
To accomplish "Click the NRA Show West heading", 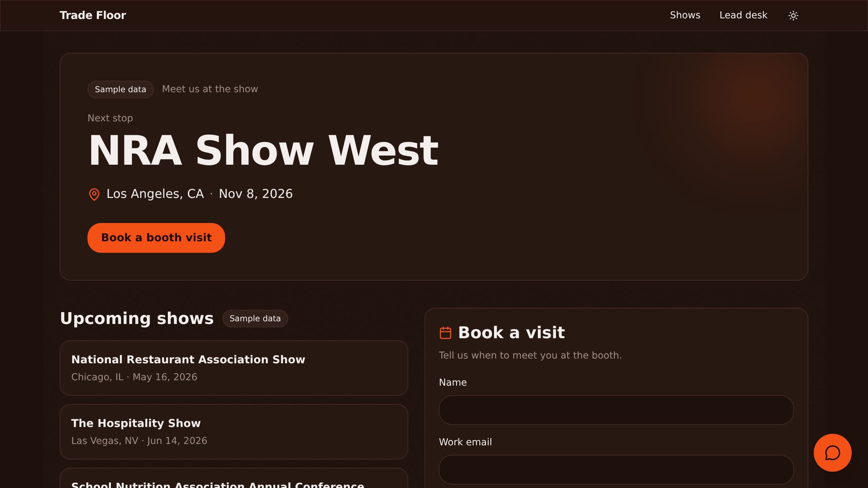I will point(263,150).
